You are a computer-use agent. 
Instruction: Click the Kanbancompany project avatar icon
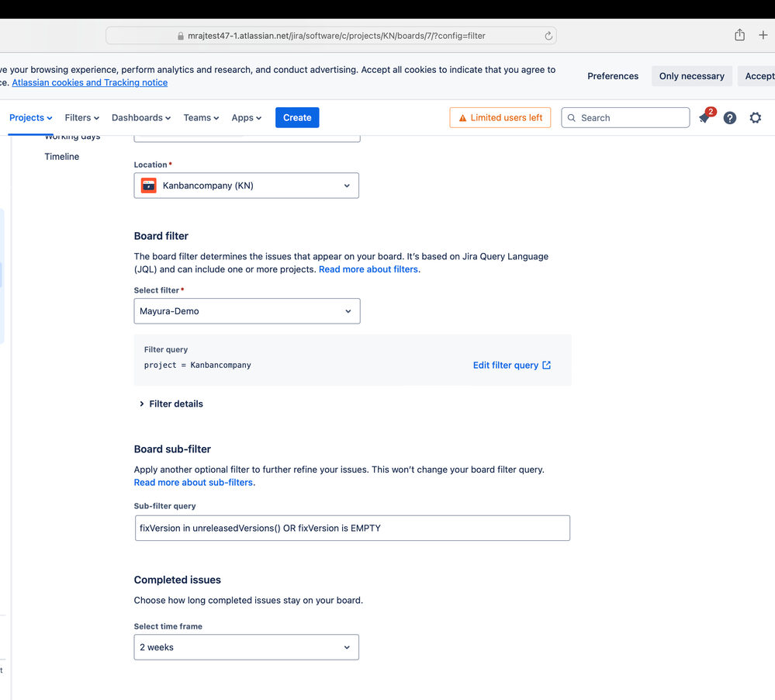[x=149, y=185]
